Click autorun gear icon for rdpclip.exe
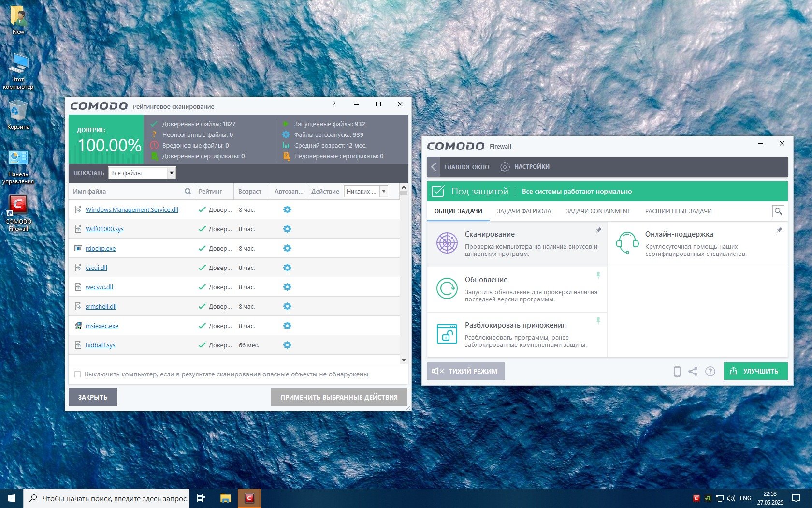812x508 pixels. [287, 248]
